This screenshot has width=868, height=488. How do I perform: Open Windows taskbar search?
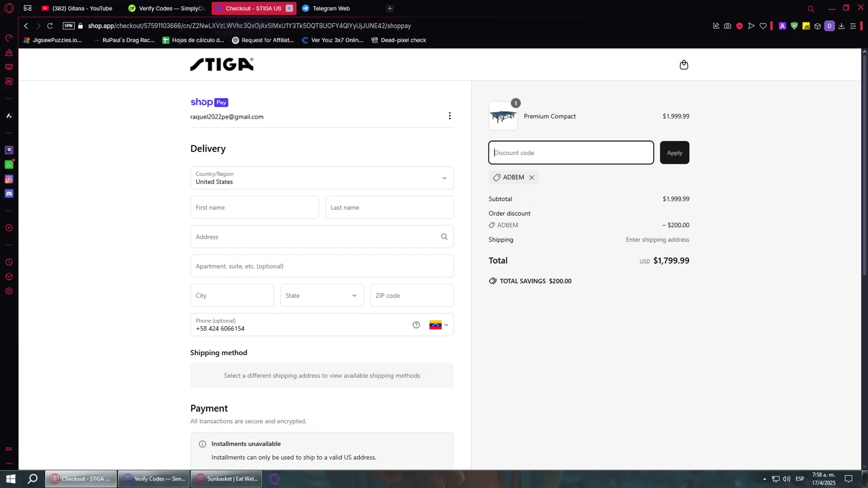coord(33,479)
